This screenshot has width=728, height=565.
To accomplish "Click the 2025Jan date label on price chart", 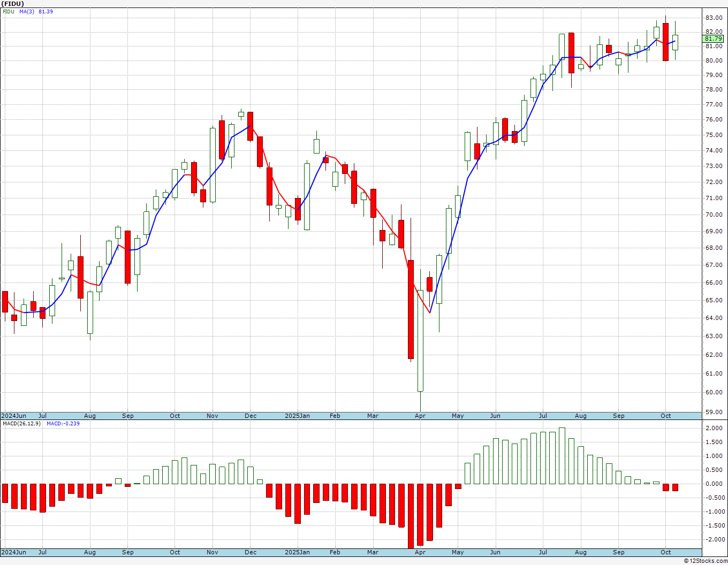I will [297, 416].
